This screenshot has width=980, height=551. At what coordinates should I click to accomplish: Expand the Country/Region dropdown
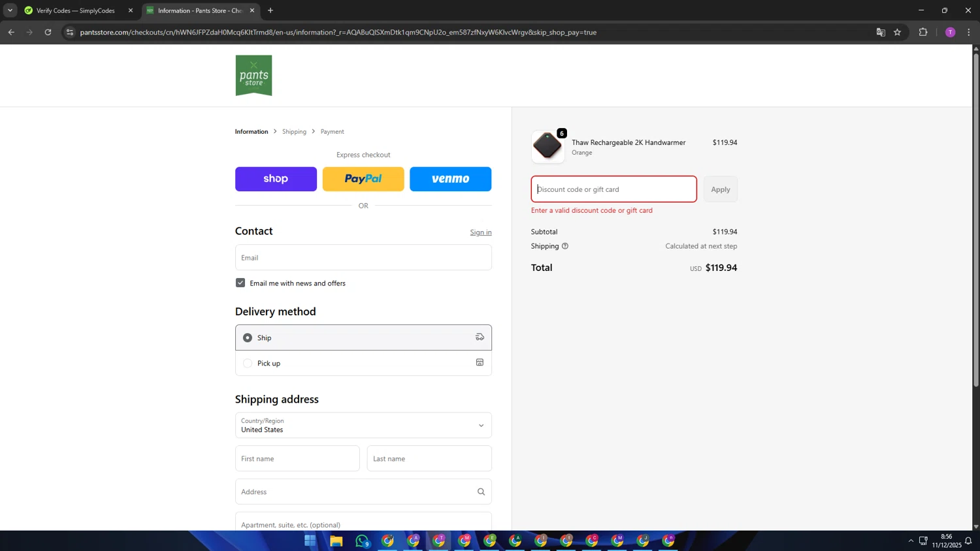363,425
